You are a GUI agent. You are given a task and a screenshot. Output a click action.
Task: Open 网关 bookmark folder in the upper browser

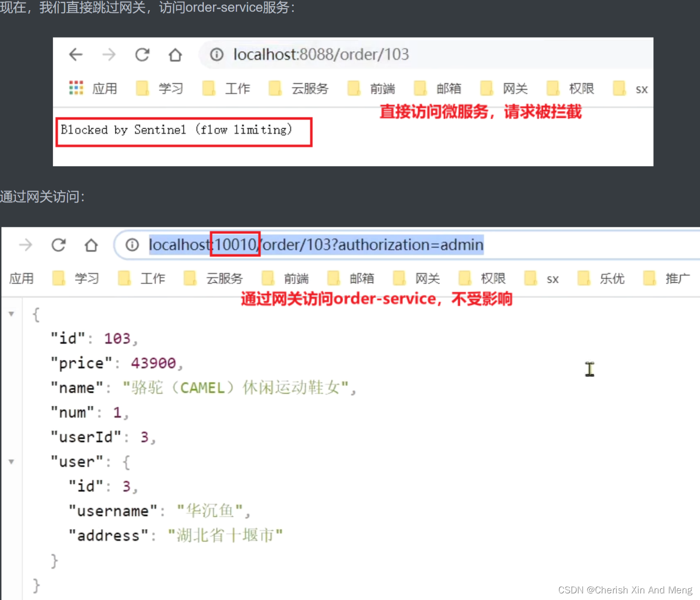pos(504,88)
